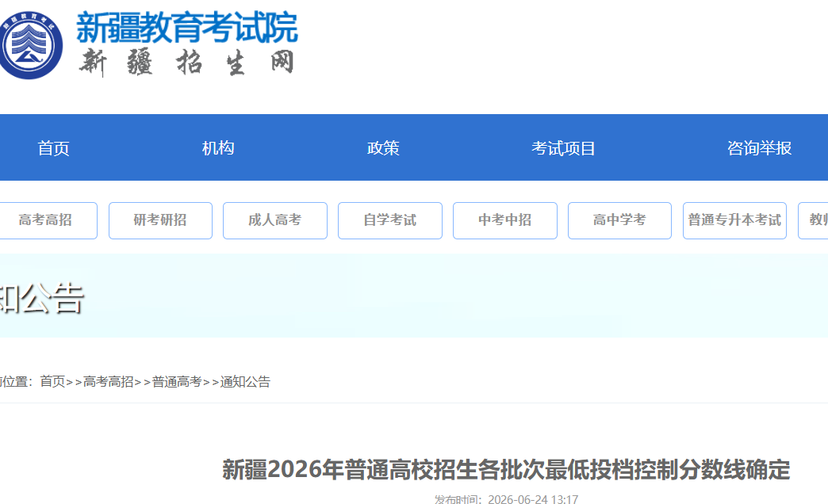Image resolution: width=828 pixels, height=504 pixels.
Task: Click the 首页 breadcrumb link
Action: (52, 381)
